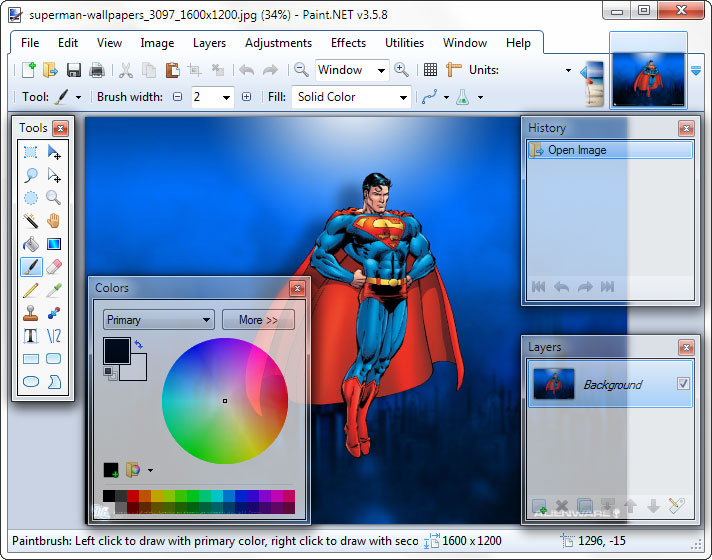
Task: Select the Background layer thumbnail
Action: (554, 384)
